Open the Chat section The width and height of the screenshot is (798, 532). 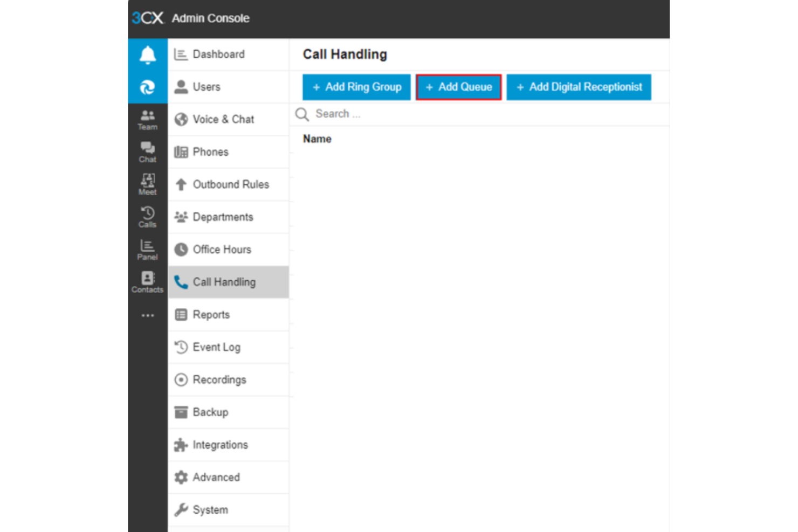pos(147,151)
